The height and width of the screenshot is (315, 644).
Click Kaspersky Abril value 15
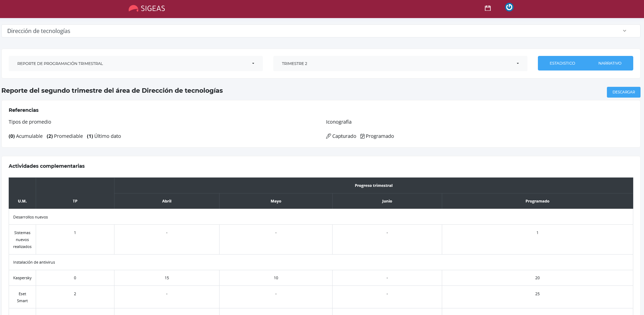point(167,278)
